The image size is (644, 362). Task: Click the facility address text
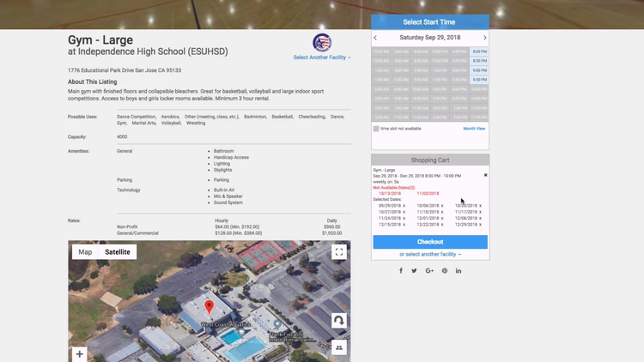(125, 70)
